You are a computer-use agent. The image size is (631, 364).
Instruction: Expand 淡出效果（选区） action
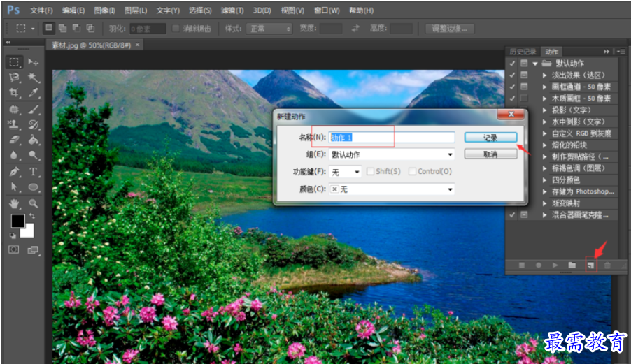[x=544, y=75]
